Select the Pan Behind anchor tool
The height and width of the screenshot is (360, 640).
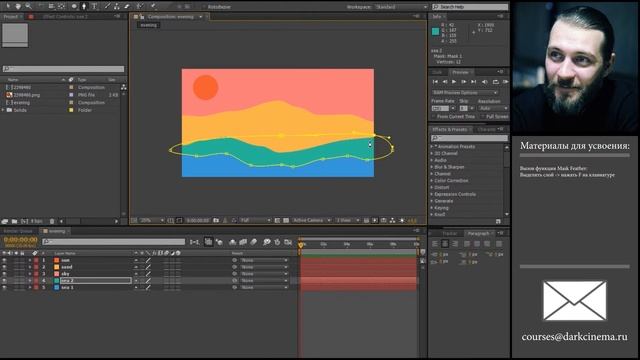pos(61,6)
